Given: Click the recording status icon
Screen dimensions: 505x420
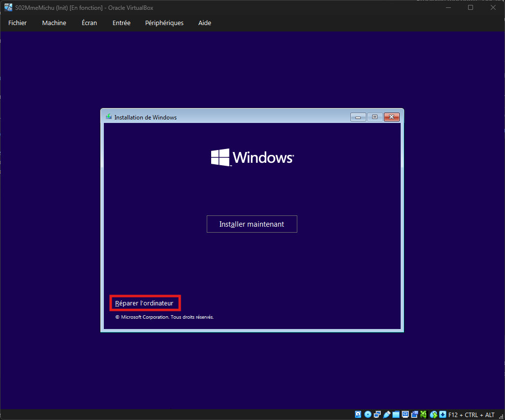Looking at the screenshot, I should tap(415, 414).
